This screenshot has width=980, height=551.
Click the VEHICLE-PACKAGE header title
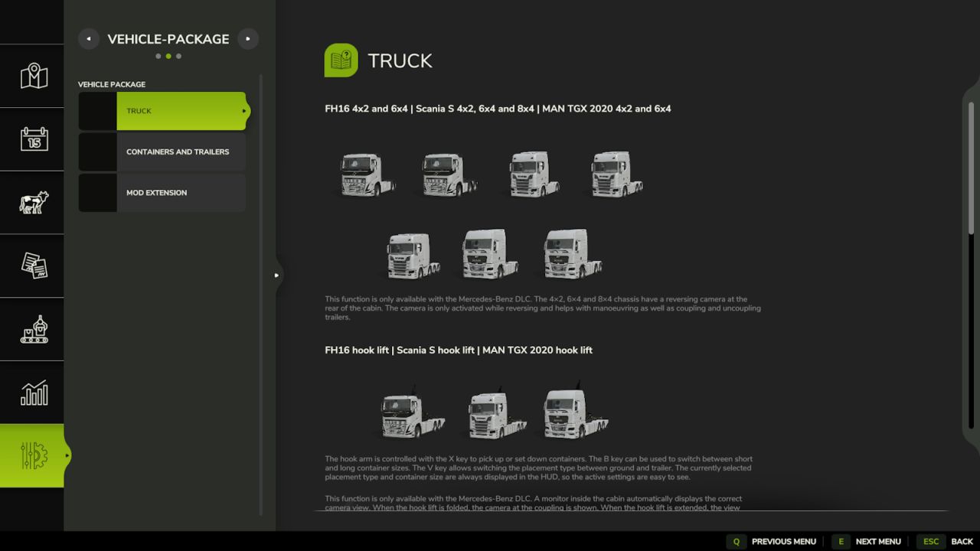(168, 39)
